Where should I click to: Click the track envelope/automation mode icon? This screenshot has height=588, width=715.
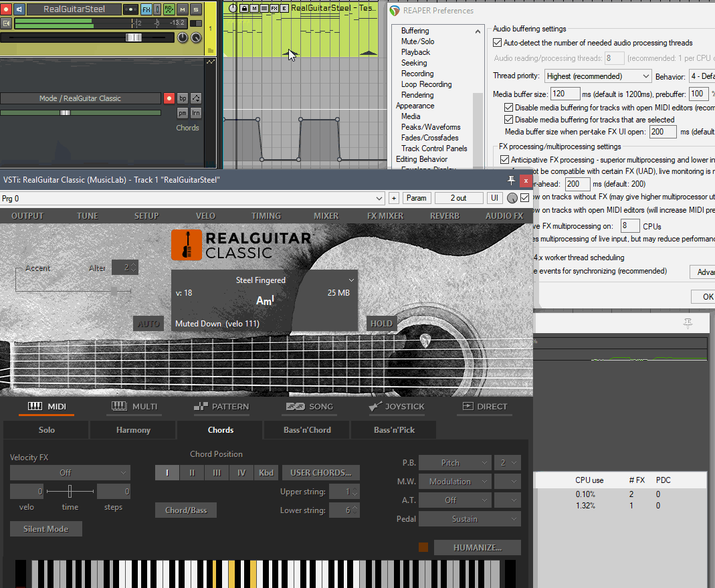click(x=169, y=9)
